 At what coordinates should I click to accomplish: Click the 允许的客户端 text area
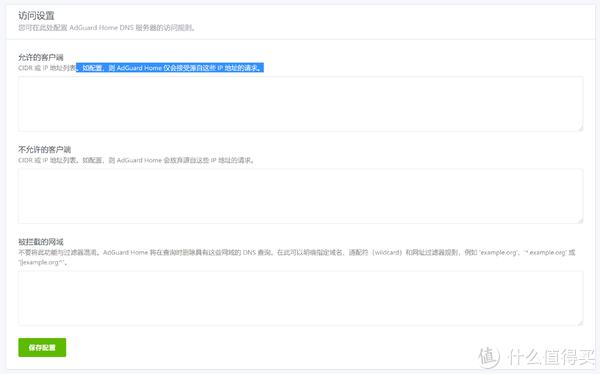[x=301, y=104]
